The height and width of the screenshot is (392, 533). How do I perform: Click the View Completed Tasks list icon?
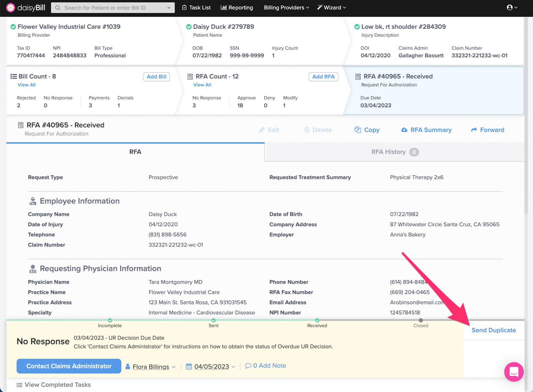pos(20,385)
